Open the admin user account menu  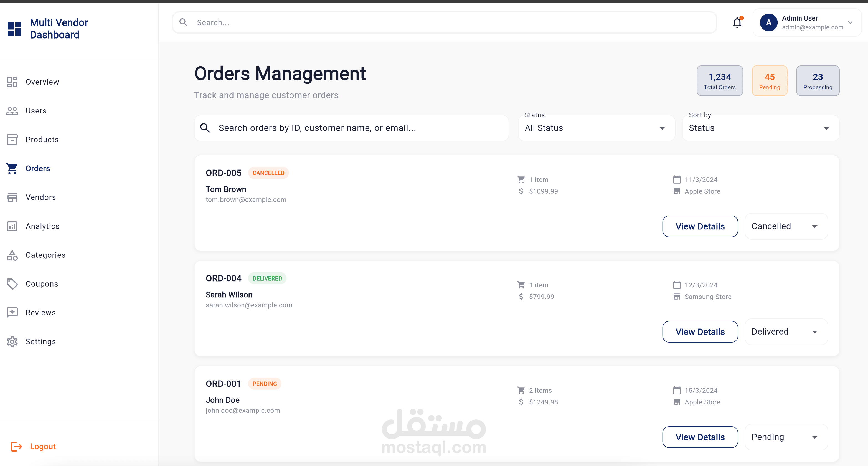[807, 22]
